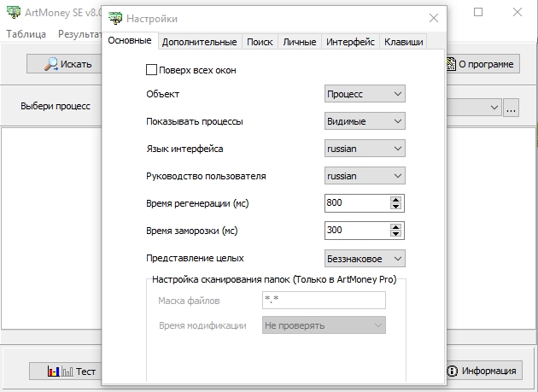Click the Представление целых label

point(195,258)
